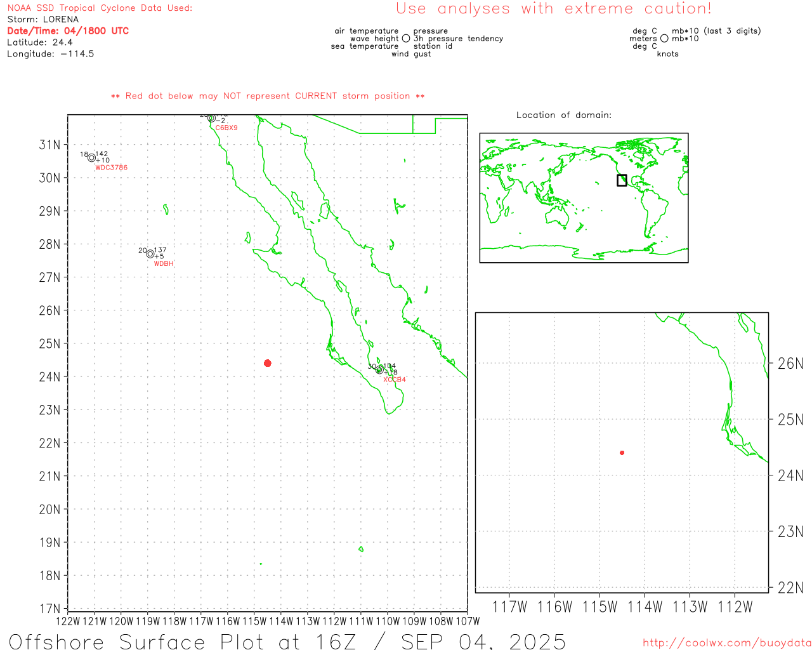812x650 pixels.
Task: Click the '31N' latitude label on main map
Action: [x=49, y=145]
